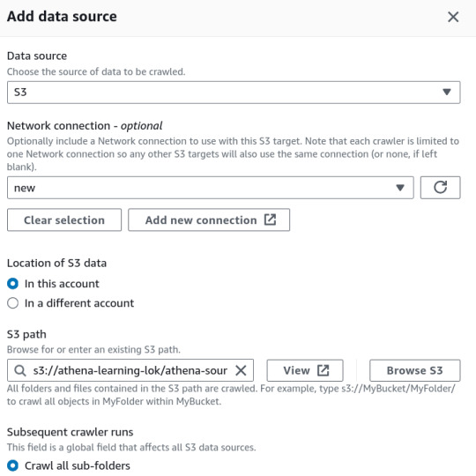Click the Clear selection button
The height and width of the screenshot is (476, 476).
pos(64,219)
